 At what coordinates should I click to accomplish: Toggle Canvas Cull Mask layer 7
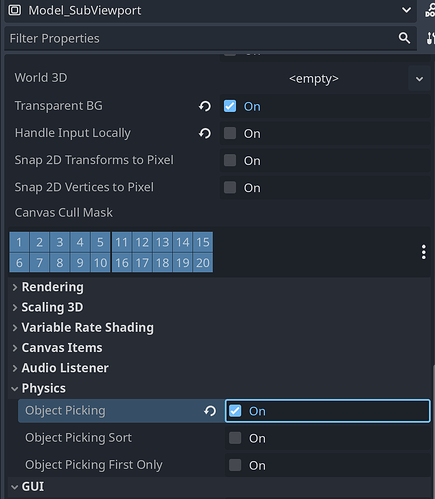39,263
